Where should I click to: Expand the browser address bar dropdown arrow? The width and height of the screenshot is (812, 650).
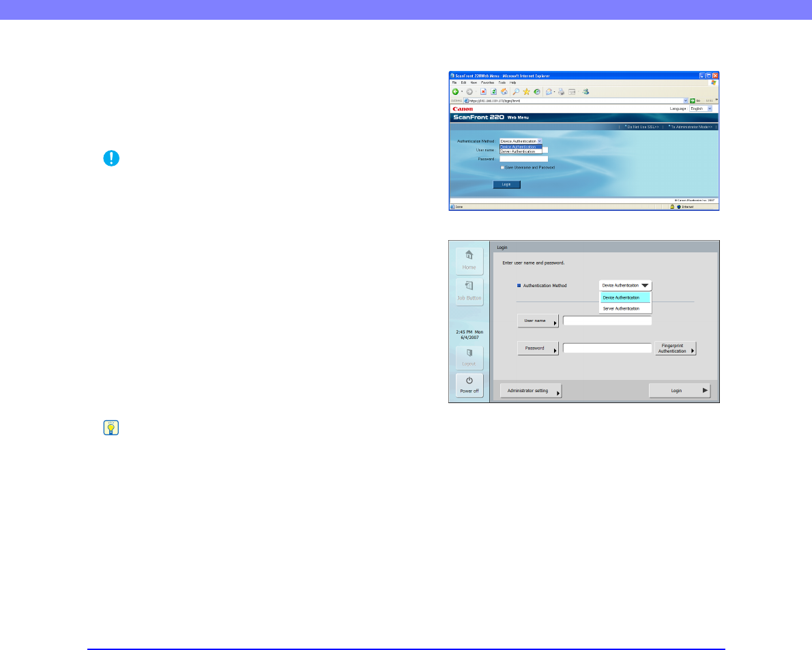(x=686, y=100)
